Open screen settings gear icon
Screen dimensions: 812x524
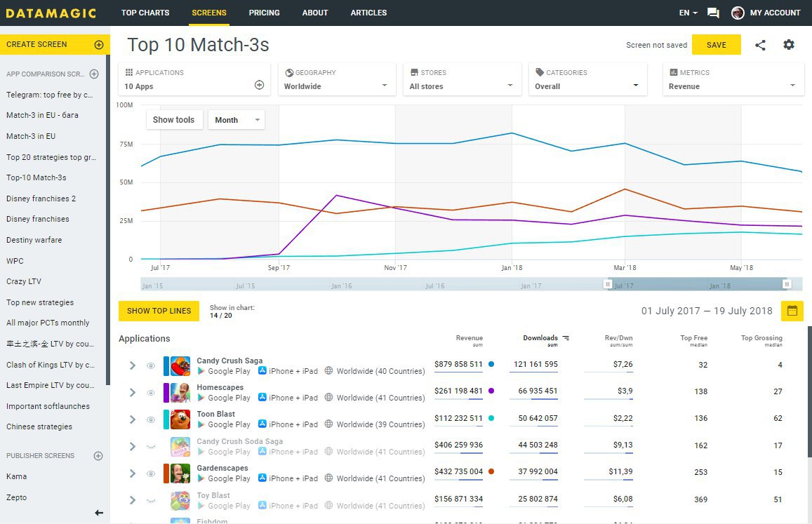[789, 45]
